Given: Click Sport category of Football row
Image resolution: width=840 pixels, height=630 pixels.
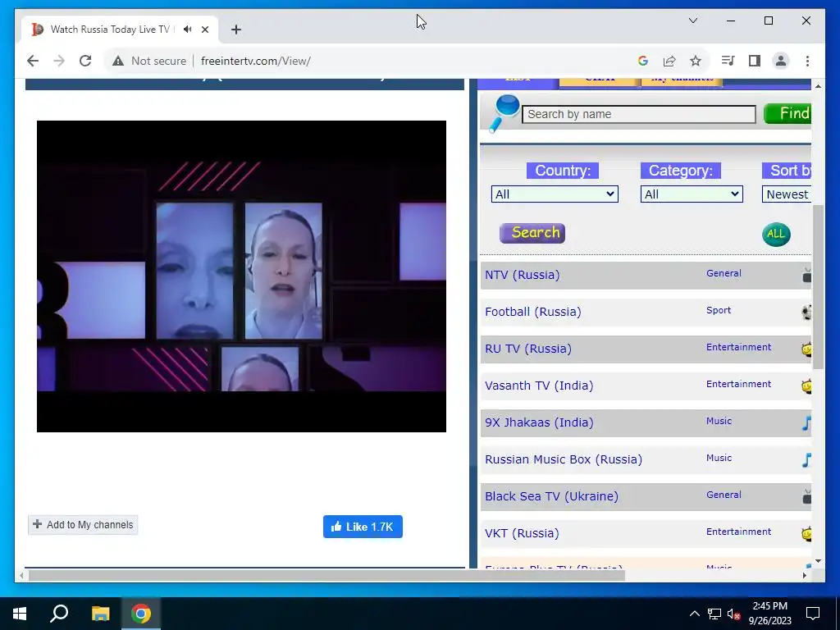Looking at the screenshot, I should (x=719, y=310).
